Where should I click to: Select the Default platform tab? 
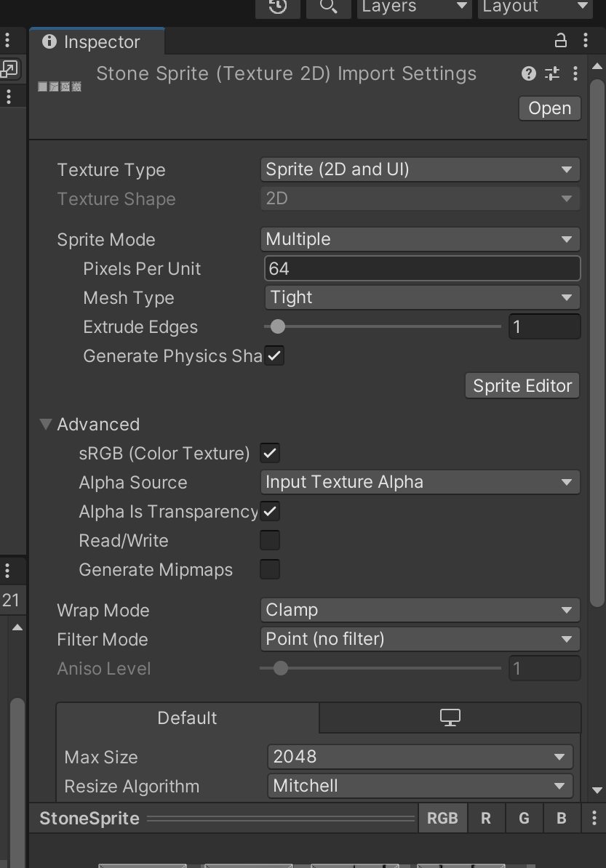click(x=187, y=718)
